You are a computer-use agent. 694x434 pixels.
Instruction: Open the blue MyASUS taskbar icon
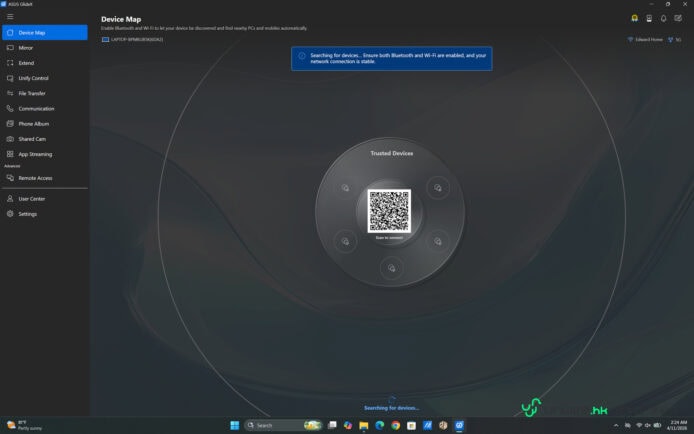tap(427, 425)
